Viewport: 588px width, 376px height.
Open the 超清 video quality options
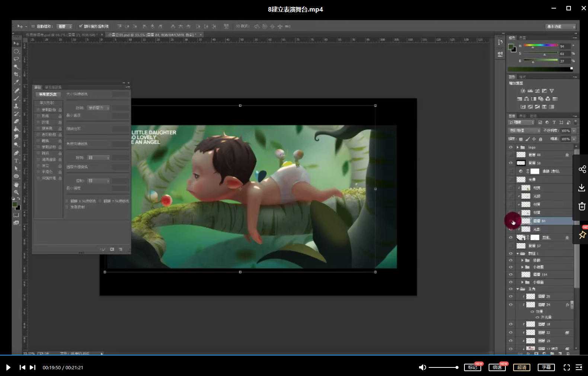(522, 367)
